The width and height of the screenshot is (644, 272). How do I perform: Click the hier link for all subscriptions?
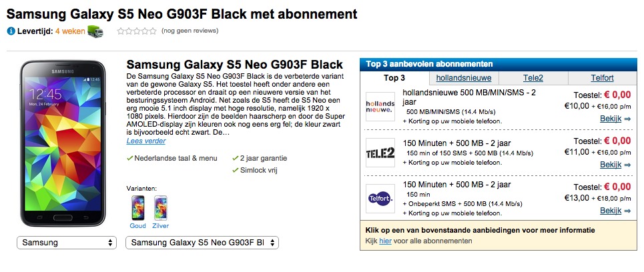[x=385, y=241]
